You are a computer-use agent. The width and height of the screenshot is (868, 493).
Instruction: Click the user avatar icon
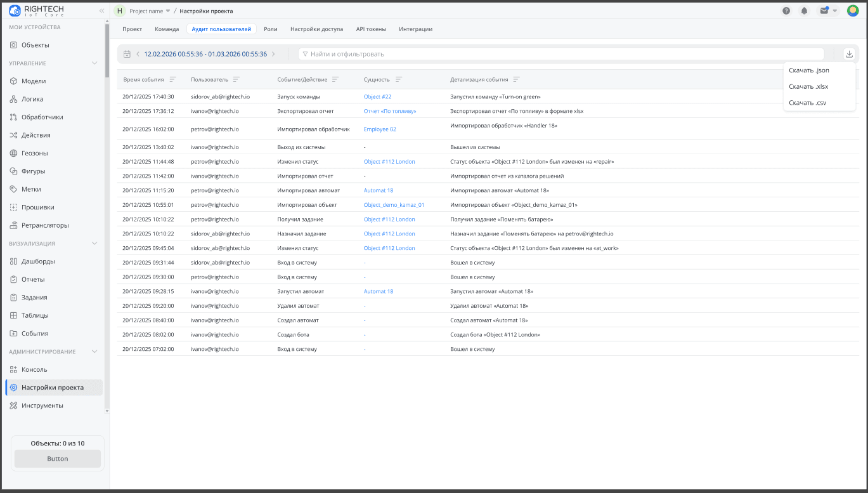pos(853,11)
